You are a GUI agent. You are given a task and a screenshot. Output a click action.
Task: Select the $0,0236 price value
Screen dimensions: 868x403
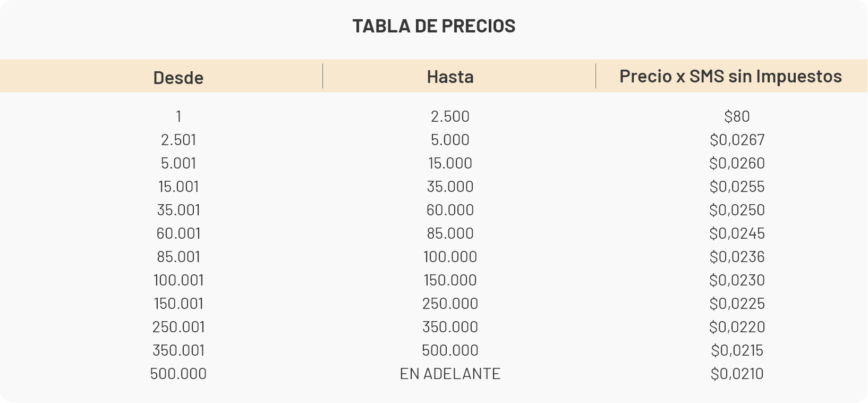[737, 257]
